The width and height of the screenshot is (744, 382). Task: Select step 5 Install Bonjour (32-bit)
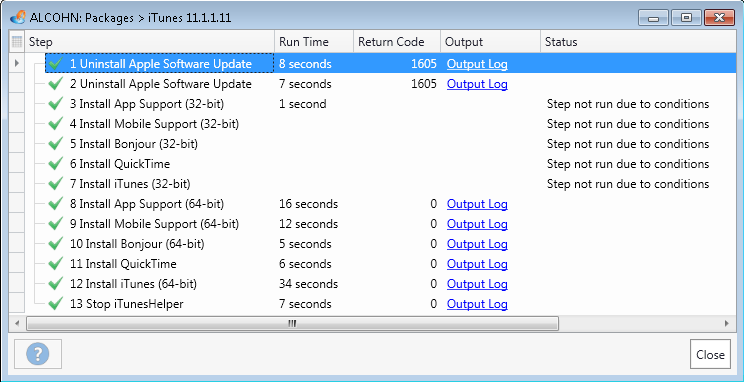pos(134,144)
